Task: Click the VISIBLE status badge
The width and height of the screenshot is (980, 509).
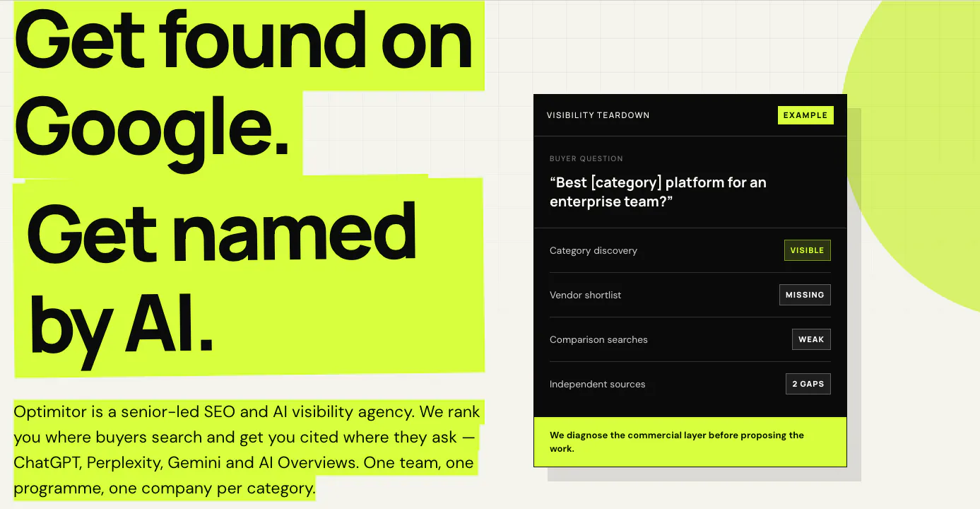Action: 807,250
